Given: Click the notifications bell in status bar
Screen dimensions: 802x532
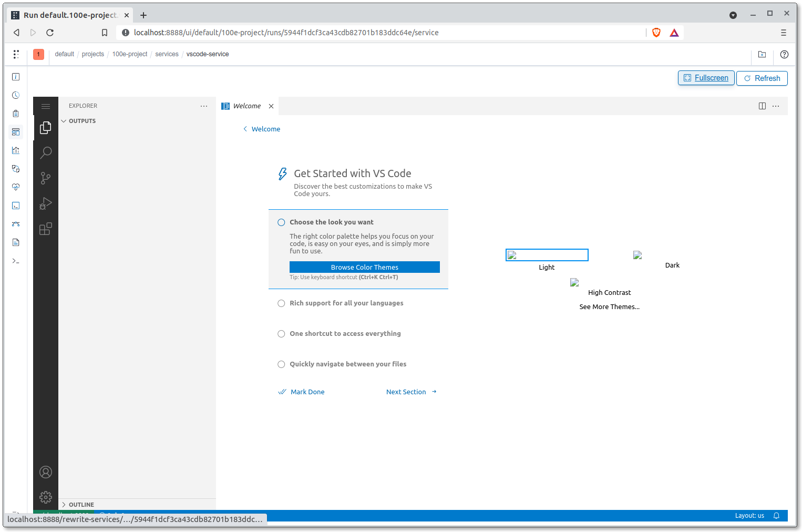Looking at the screenshot, I should (x=776, y=516).
